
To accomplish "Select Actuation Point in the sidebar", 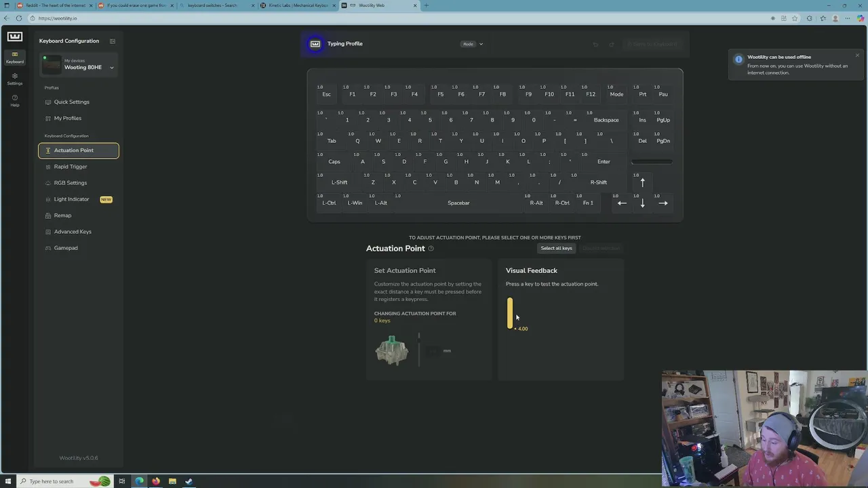I will (x=79, y=150).
